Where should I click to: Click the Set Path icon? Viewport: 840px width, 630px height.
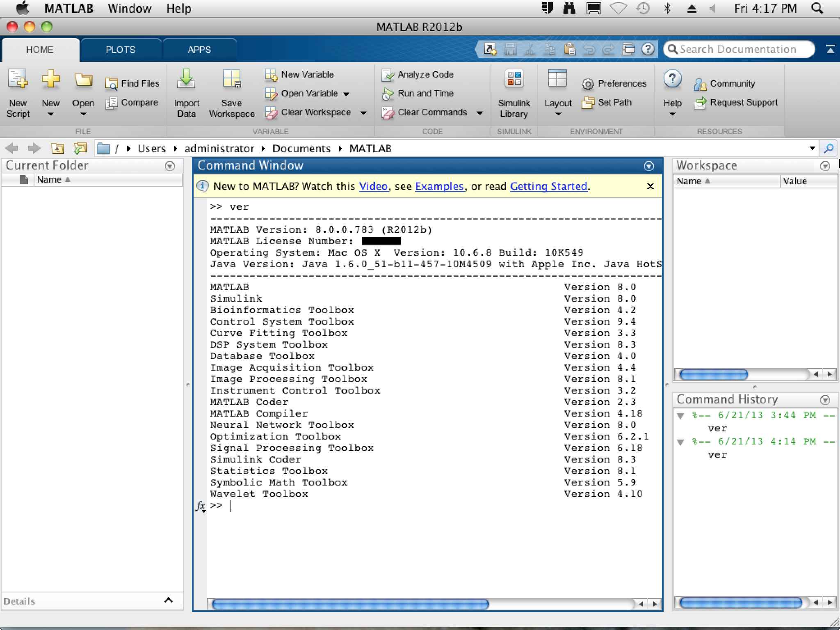pyautogui.click(x=588, y=103)
